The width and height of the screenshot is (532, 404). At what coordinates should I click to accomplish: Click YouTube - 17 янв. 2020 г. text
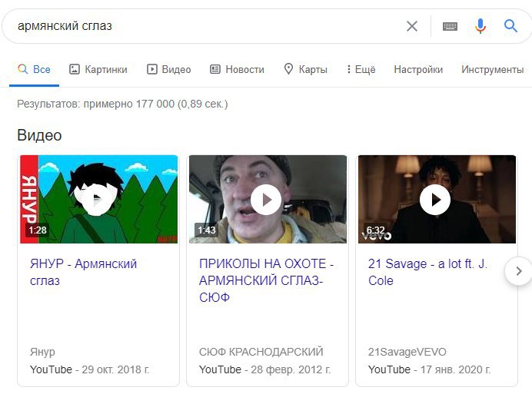(429, 369)
